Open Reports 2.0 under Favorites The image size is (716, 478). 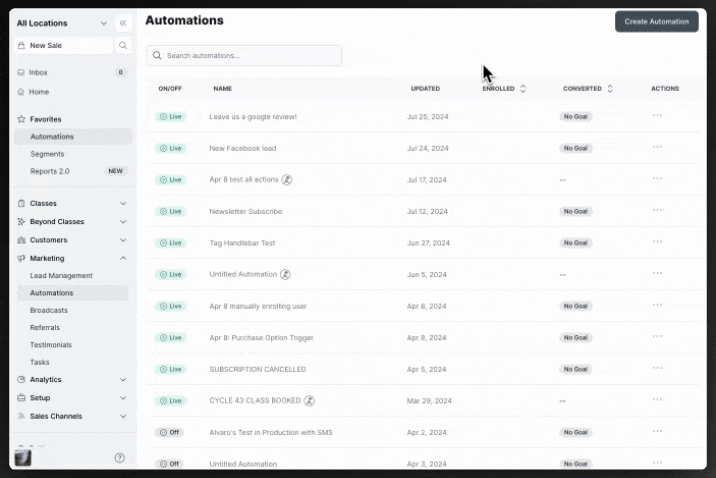click(x=50, y=171)
